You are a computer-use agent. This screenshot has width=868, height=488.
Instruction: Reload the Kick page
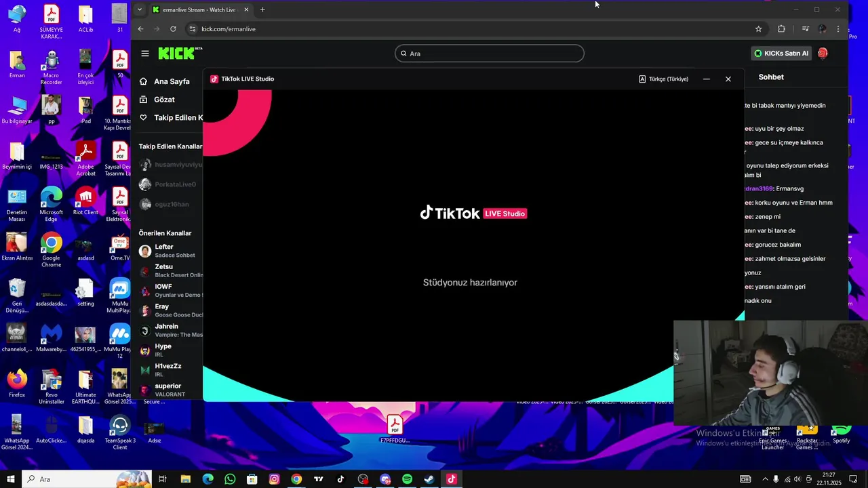pos(173,29)
